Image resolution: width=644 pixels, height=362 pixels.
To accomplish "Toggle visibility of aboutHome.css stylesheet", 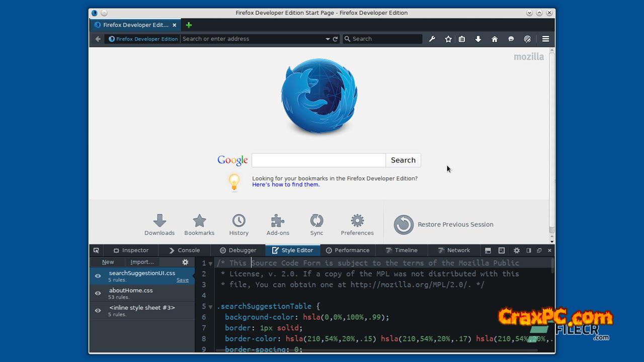I will [x=98, y=293].
